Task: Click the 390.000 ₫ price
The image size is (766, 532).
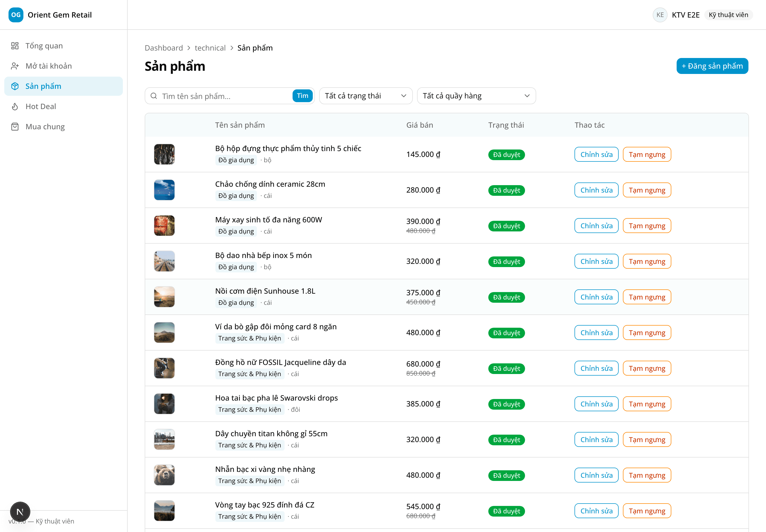Action: 423,221
